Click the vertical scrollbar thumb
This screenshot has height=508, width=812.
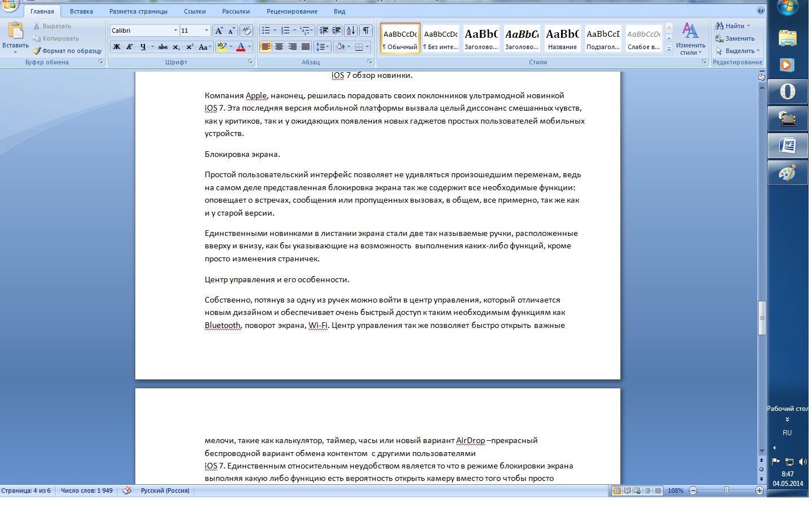(762, 318)
